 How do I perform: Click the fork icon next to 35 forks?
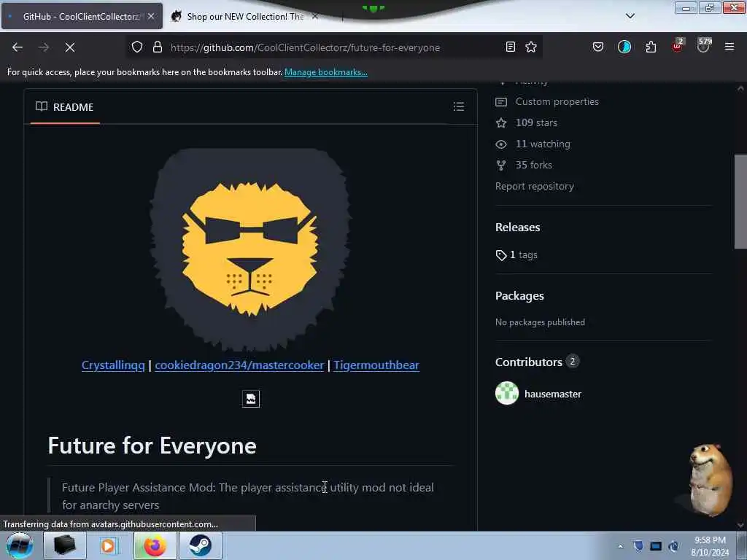(x=501, y=166)
